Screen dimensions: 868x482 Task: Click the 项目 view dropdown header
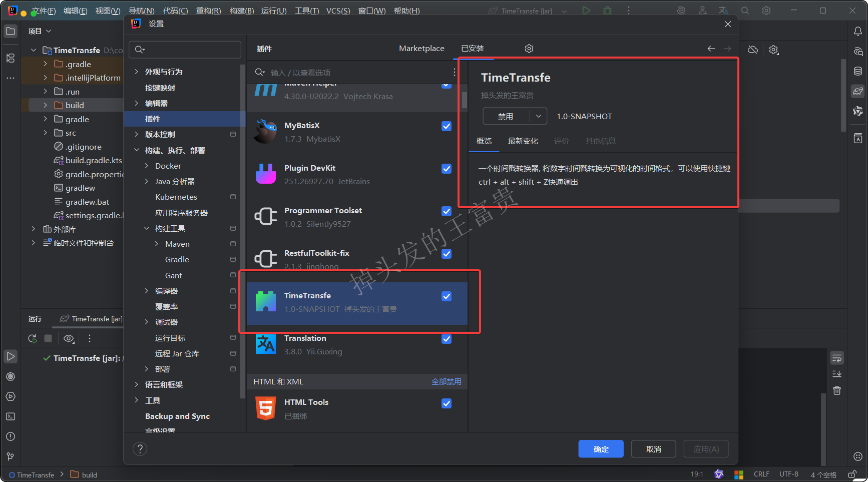40,31
